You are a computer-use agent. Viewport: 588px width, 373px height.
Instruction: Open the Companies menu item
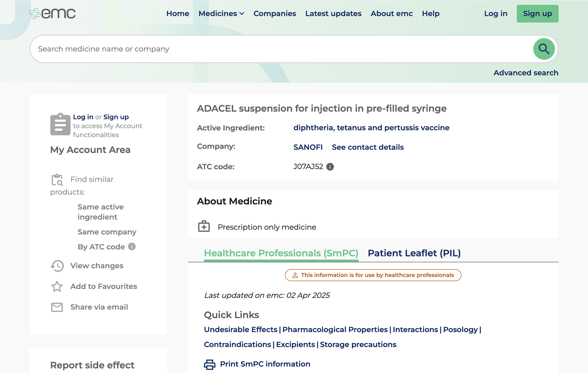tap(274, 14)
